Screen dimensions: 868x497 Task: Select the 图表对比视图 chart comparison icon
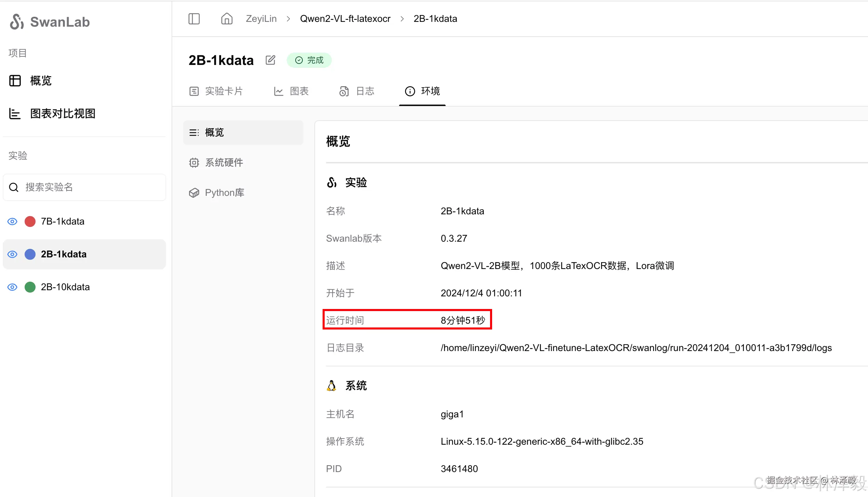click(15, 114)
